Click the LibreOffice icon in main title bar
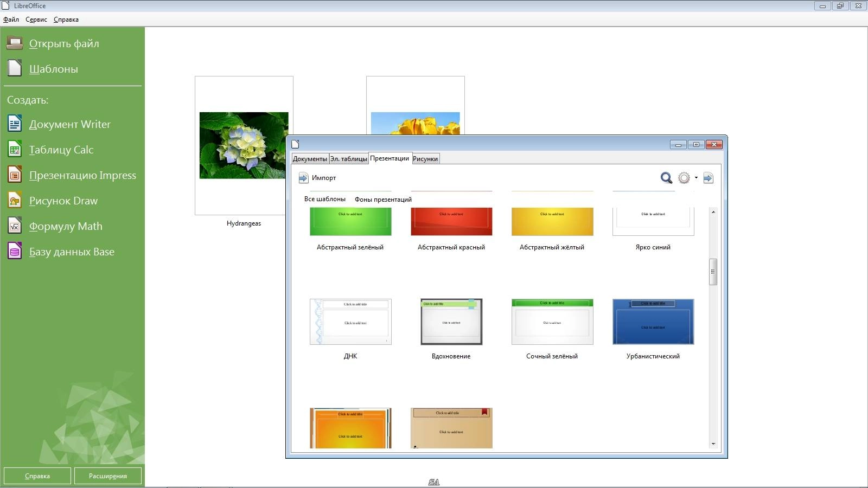This screenshot has width=868, height=488. (x=5, y=5)
